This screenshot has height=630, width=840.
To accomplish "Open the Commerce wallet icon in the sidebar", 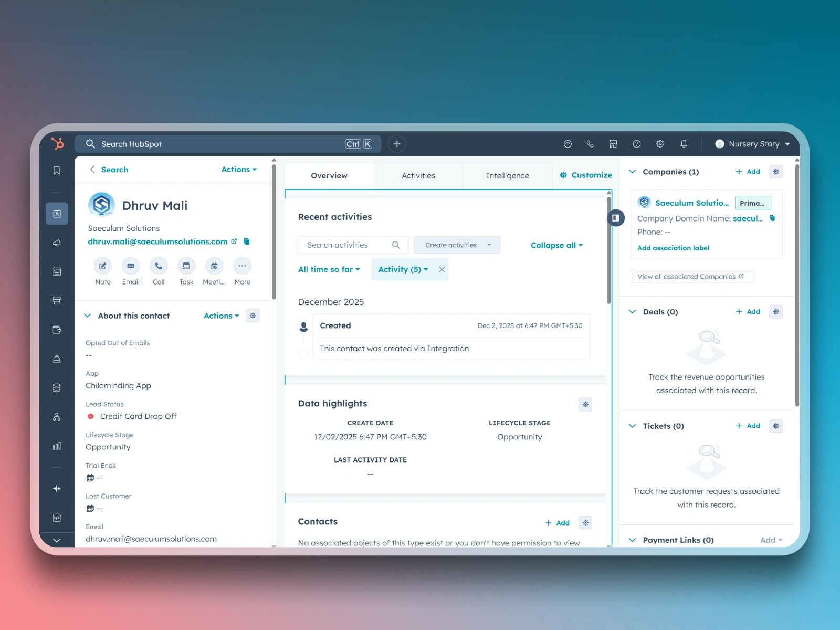I will pyautogui.click(x=57, y=330).
